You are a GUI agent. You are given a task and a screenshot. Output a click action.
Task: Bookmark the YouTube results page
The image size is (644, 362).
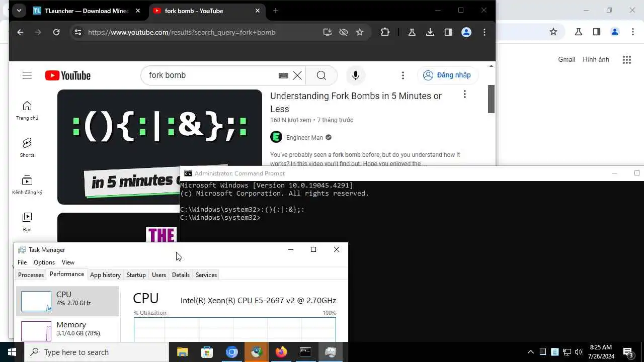click(360, 32)
